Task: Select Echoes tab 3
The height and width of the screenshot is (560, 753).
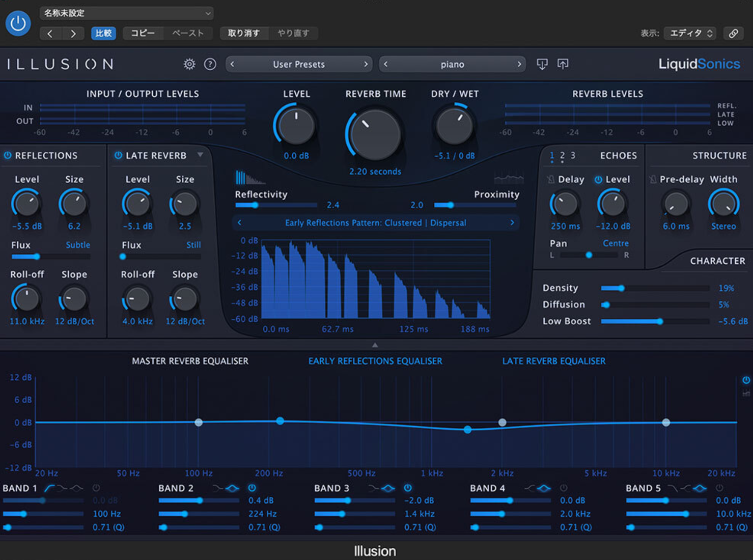Action: coord(573,155)
